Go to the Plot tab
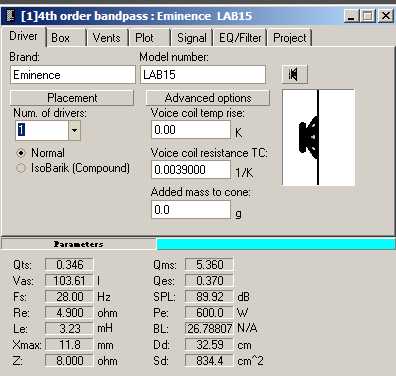 coord(150,38)
